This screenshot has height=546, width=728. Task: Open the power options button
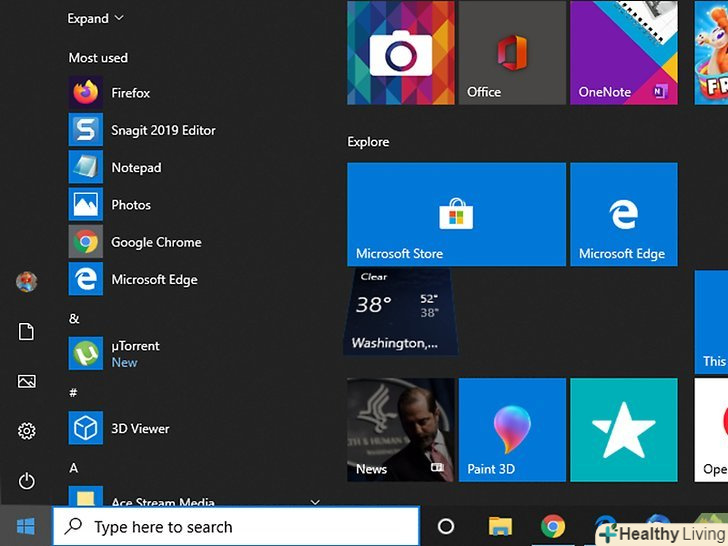click(x=27, y=481)
